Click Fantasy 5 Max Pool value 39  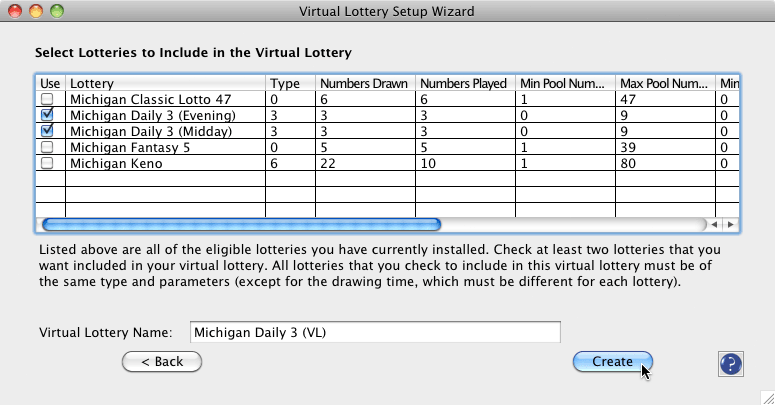(x=628, y=147)
